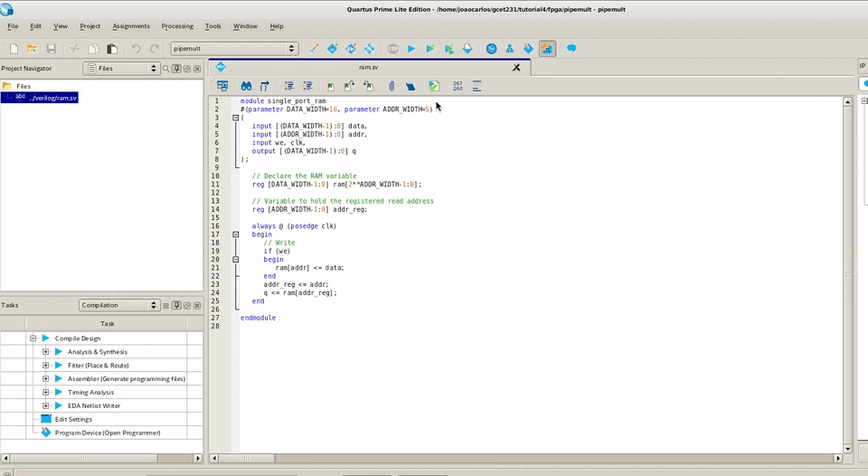Click the Timing Analyzer clock icon
Viewport: 868px width, 476px height.
(x=491, y=49)
